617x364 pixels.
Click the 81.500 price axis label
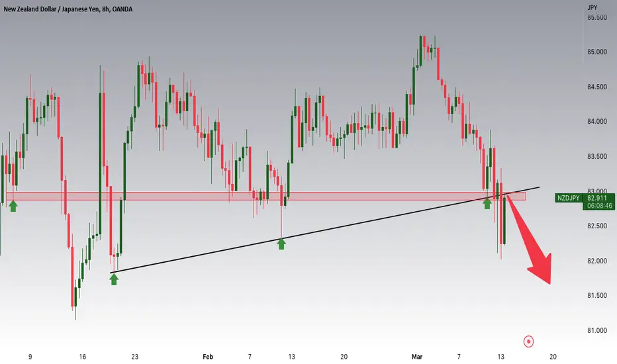point(597,296)
